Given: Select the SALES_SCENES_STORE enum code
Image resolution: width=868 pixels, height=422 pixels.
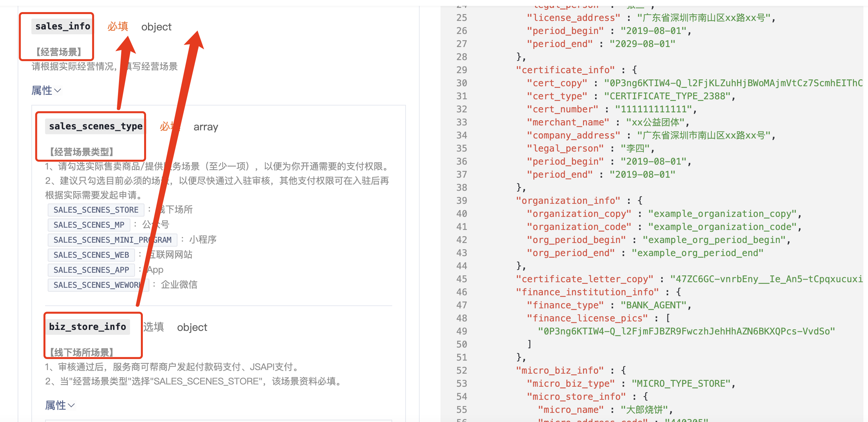Looking at the screenshot, I should tap(96, 210).
